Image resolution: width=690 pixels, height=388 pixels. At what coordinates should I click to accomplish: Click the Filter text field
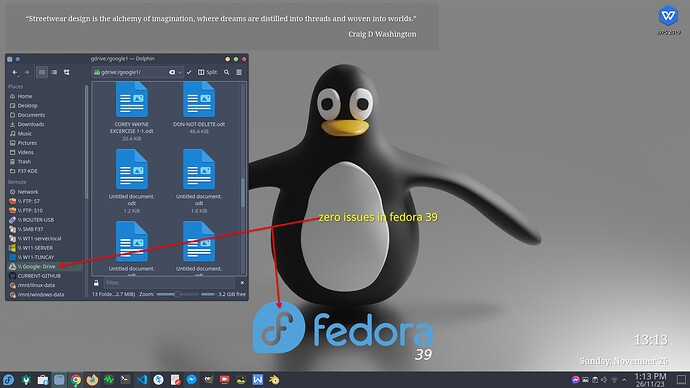coord(169,283)
